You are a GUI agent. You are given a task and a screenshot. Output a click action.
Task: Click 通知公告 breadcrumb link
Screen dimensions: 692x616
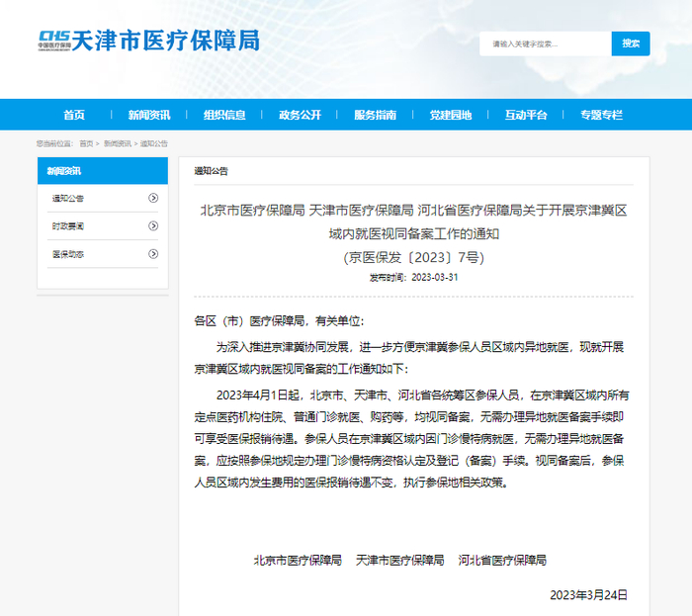[x=153, y=143]
